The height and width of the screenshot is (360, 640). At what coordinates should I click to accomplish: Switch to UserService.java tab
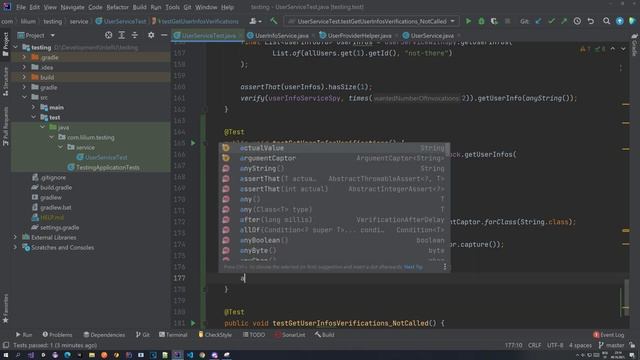[x=431, y=36]
